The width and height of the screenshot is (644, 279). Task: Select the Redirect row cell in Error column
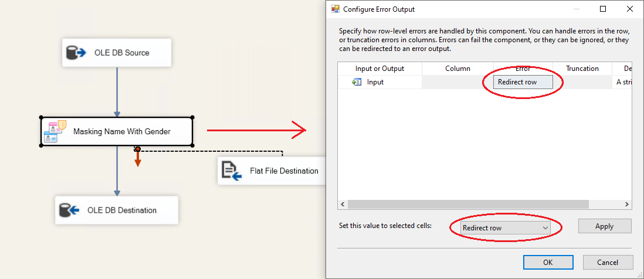point(523,82)
